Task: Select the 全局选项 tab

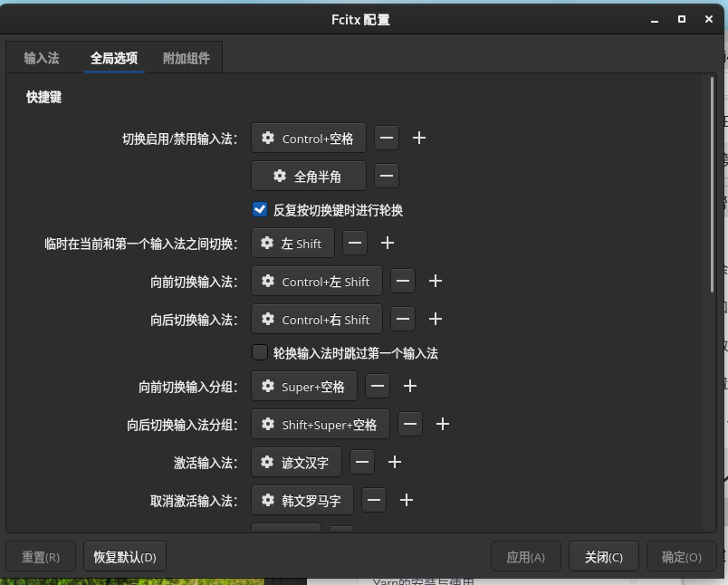Action: click(114, 58)
